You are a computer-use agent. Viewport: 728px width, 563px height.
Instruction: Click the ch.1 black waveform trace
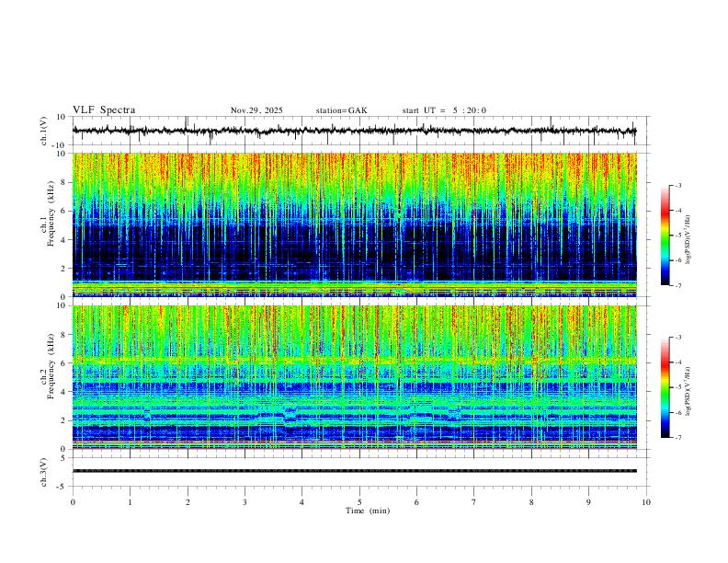click(354, 131)
